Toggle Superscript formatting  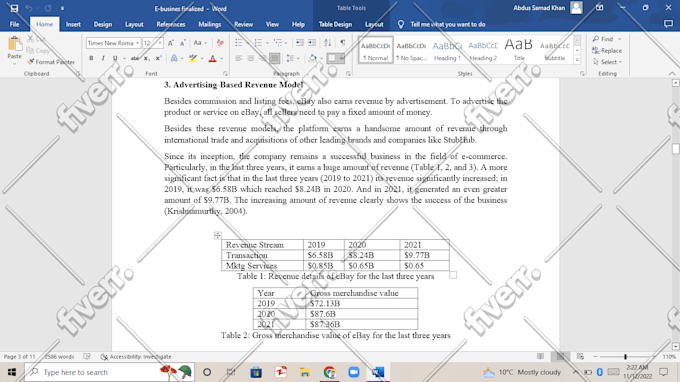tap(158, 58)
